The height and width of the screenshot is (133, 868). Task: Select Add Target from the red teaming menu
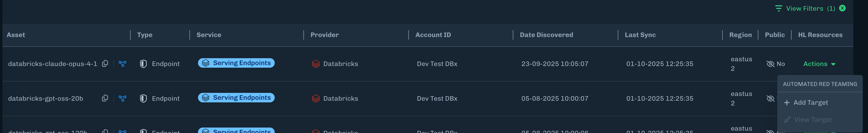(x=810, y=103)
